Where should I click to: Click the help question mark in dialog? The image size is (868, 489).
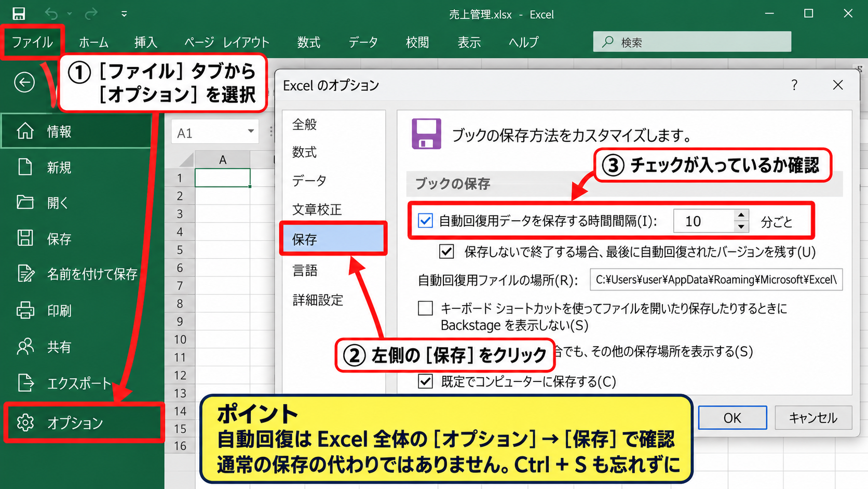794,85
